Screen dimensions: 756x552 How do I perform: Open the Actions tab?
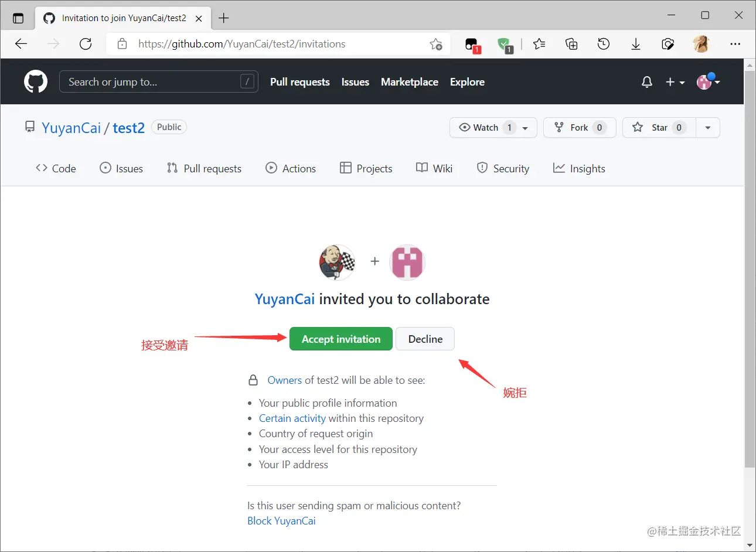291,169
